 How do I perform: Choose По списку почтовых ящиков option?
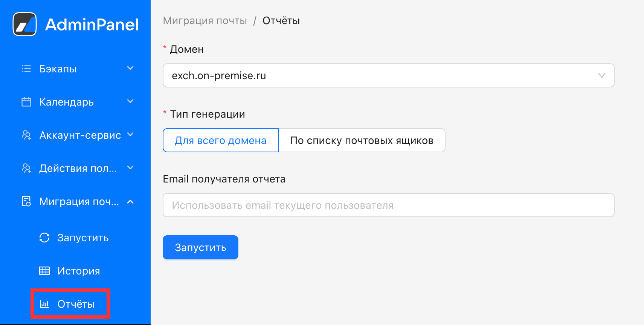pos(362,140)
